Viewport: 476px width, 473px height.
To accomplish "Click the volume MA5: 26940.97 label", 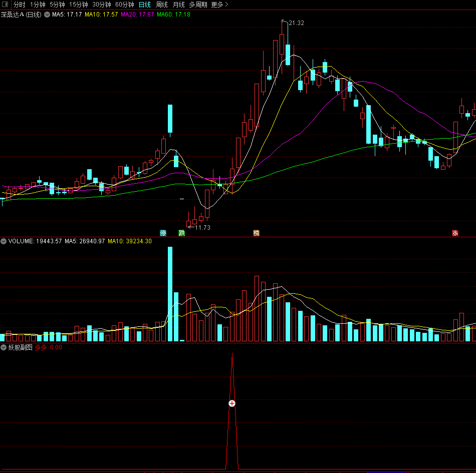I will tap(85, 241).
